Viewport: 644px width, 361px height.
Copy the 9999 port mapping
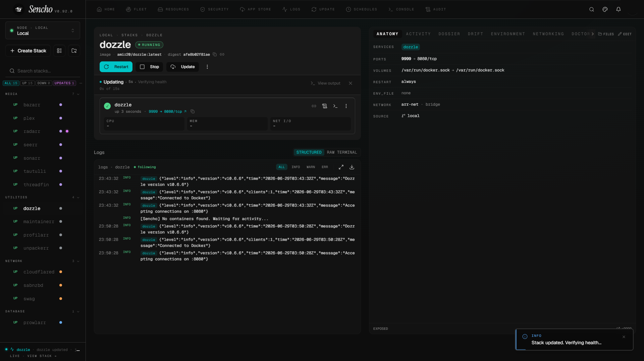click(x=193, y=111)
